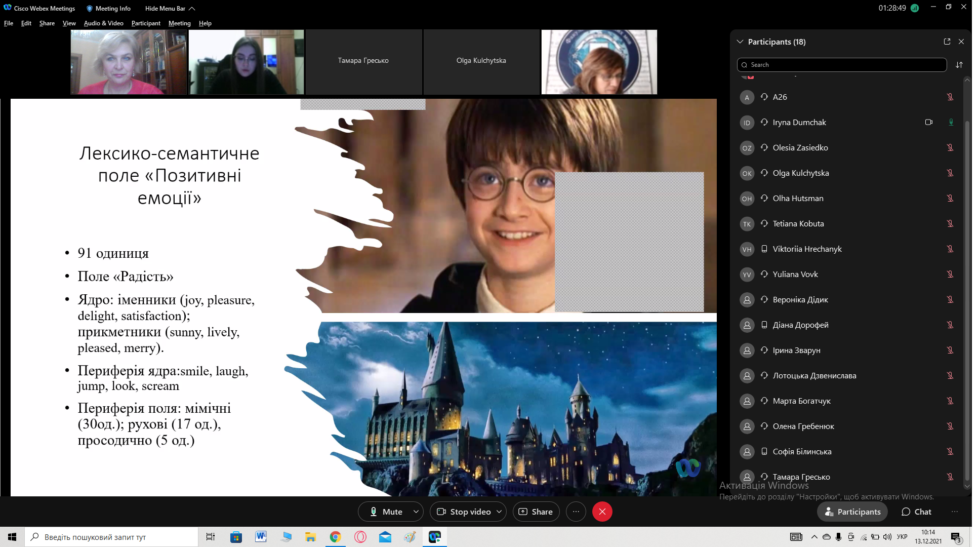
Task: Open panel options ellipsis beside Chat
Action: point(954,512)
